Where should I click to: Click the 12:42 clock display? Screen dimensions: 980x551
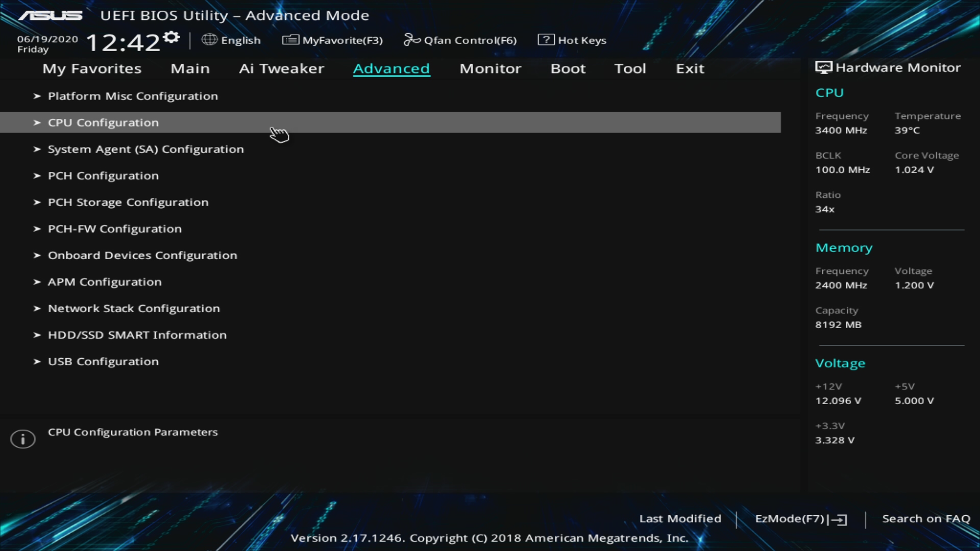click(x=123, y=42)
